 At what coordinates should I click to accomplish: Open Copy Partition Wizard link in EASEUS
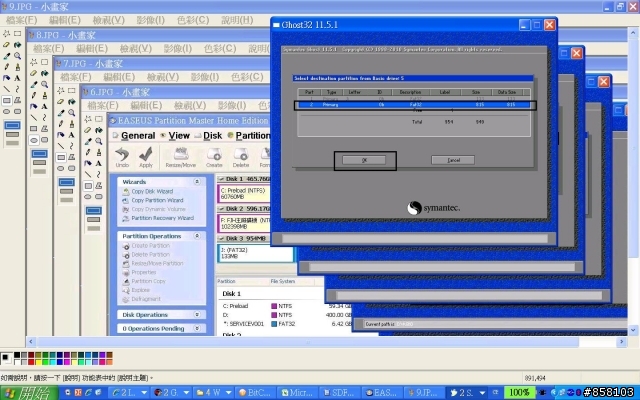157,200
